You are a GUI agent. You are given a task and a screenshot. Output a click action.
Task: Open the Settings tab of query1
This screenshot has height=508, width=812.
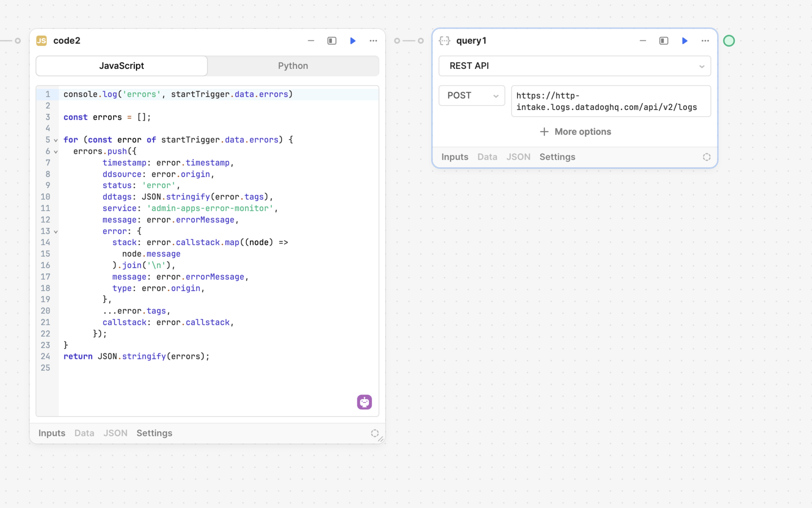tap(557, 157)
